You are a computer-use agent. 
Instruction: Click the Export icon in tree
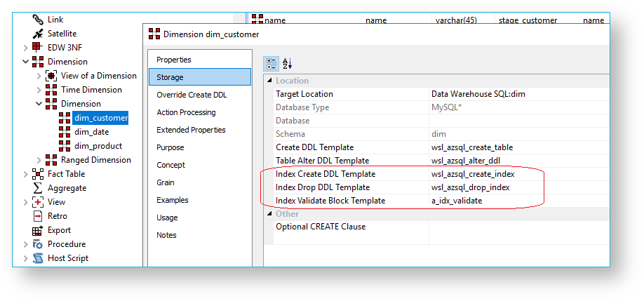(x=38, y=230)
